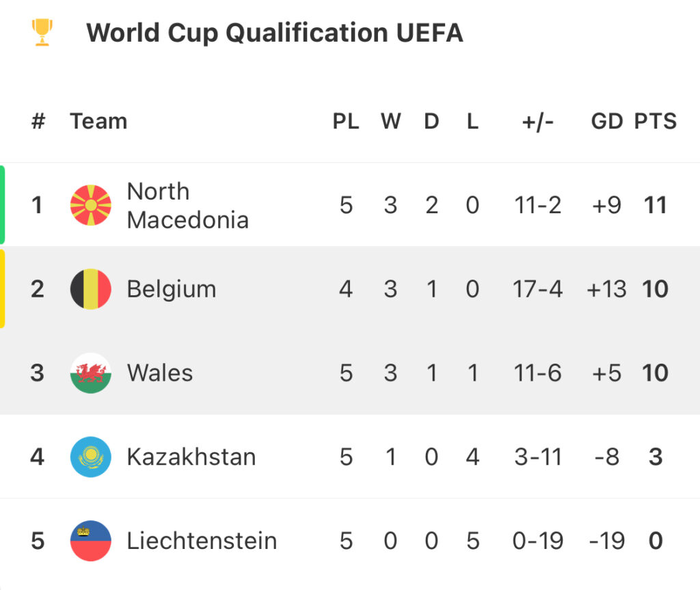
Task: Click the PL column header
Action: [x=346, y=122]
